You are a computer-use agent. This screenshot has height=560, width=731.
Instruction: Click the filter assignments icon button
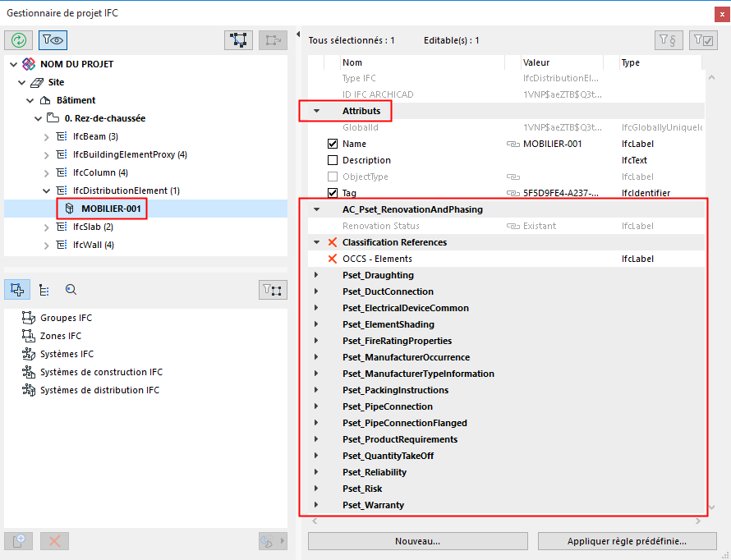(x=273, y=290)
